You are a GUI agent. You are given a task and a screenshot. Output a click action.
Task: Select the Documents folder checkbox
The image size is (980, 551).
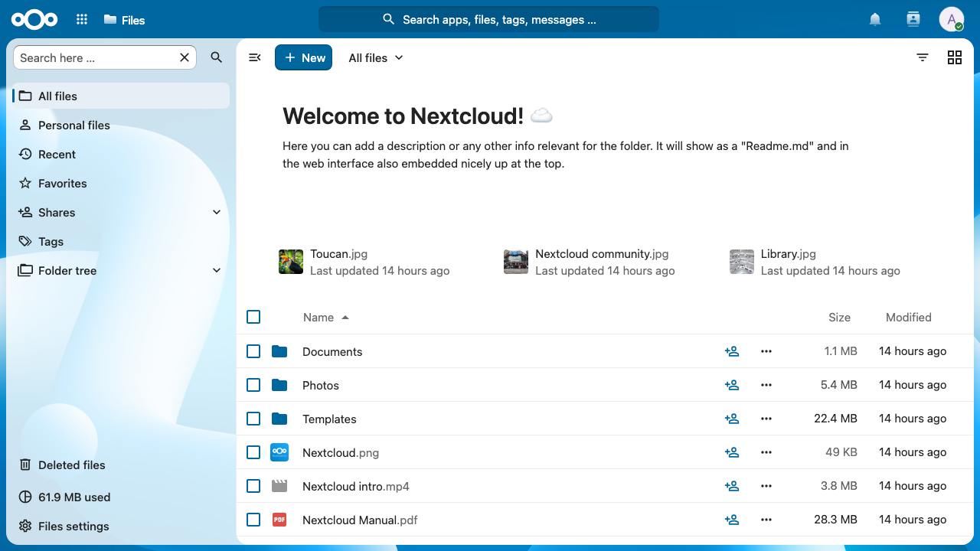point(253,351)
